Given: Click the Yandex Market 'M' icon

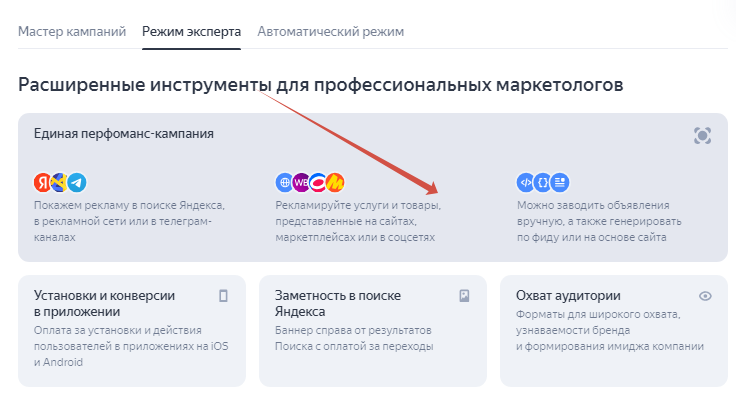Looking at the screenshot, I should [x=335, y=182].
